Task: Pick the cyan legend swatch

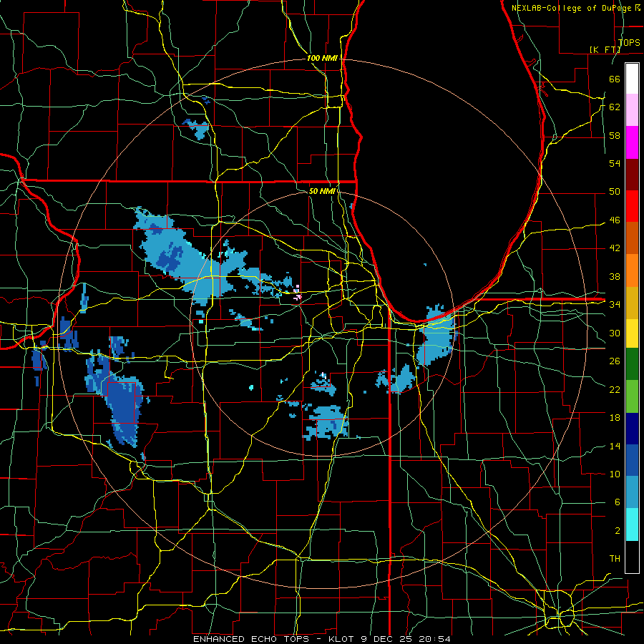Action: [632, 524]
